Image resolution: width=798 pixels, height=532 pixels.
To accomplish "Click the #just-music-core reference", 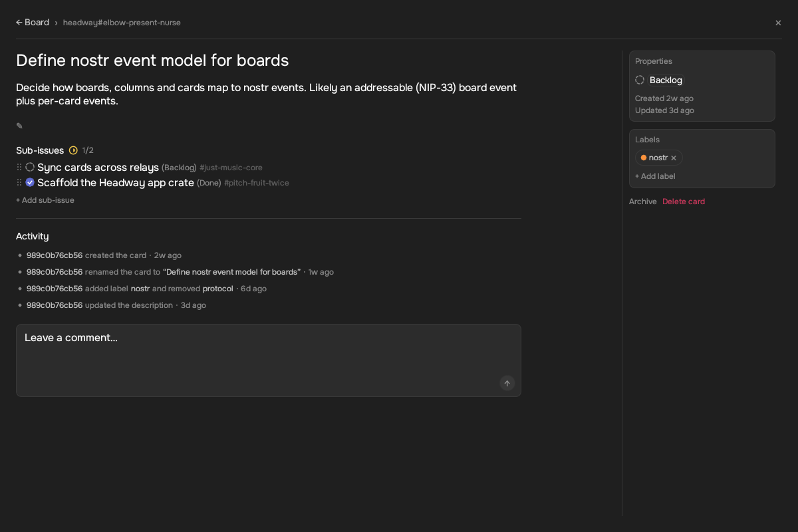I will (231, 168).
